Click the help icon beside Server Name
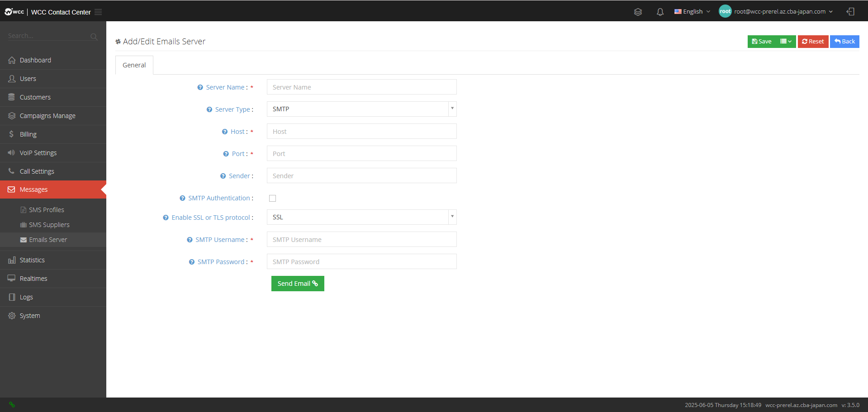This screenshot has height=412, width=868. [200, 87]
